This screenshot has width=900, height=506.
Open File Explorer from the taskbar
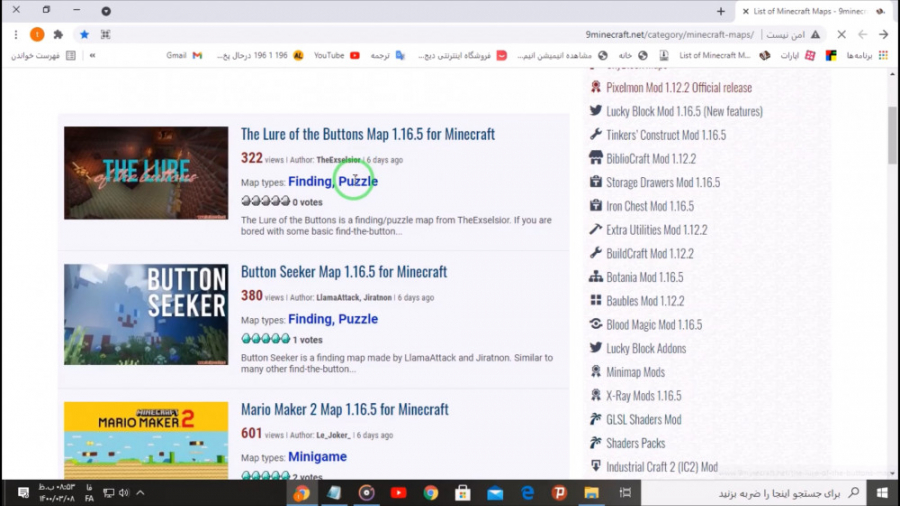pyautogui.click(x=591, y=493)
